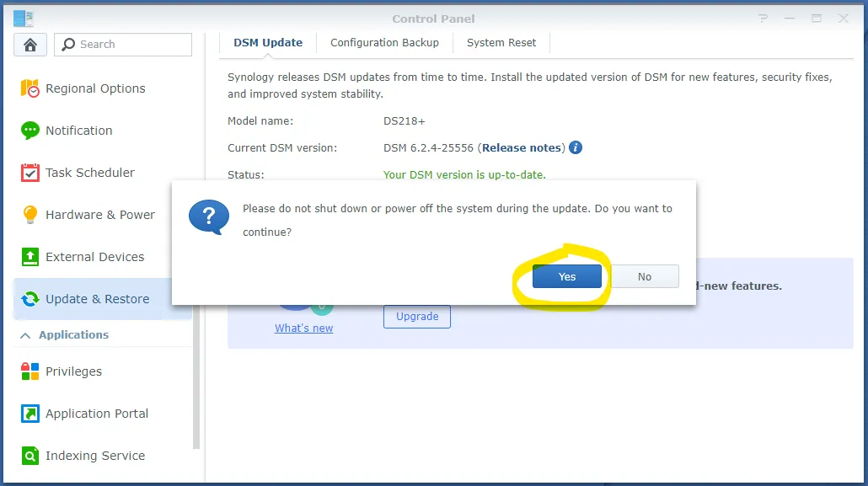The width and height of the screenshot is (868, 486).
Task: Select Update & Restore in sidebar
Action: pyautogui.click(x=103, y=299)
